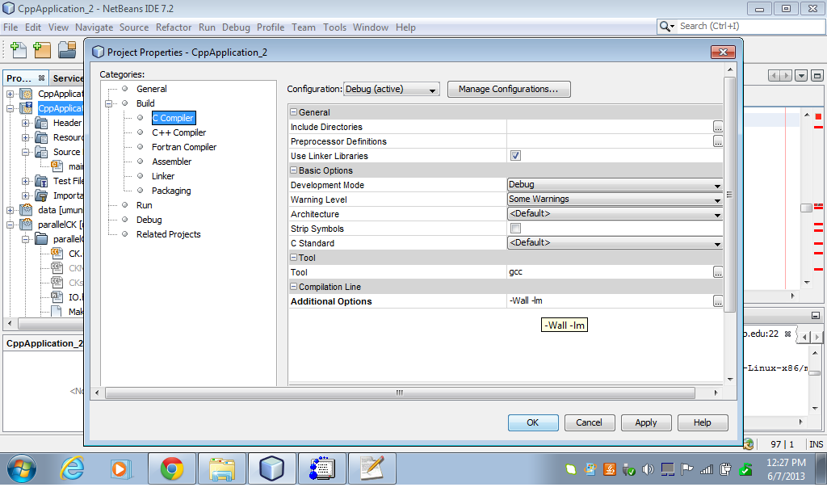Open Windows Media Player taskbar icon
The width and height of the screenshot is (827, 504).
pos(121,468)
